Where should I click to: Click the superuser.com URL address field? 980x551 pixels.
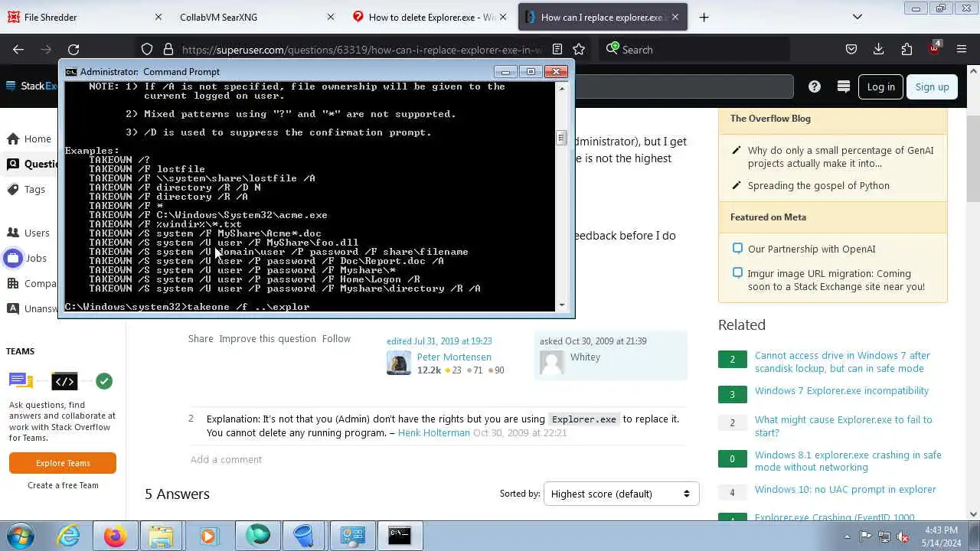point(361,50)
